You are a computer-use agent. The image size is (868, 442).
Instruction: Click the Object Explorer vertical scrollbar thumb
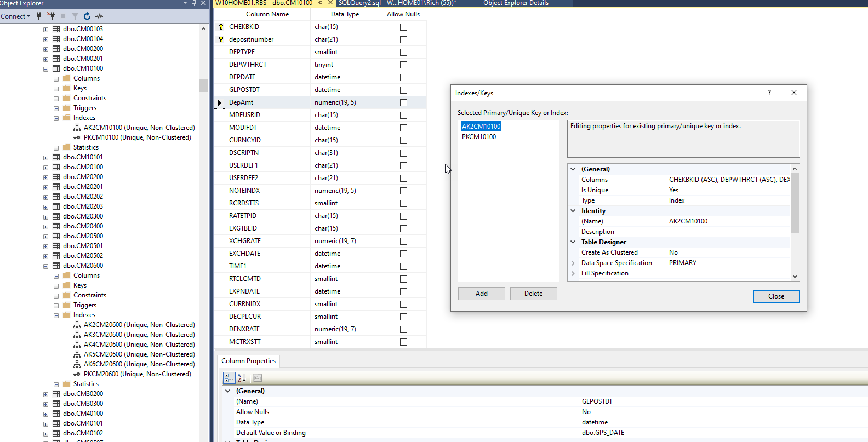click(x=203, y=85)
